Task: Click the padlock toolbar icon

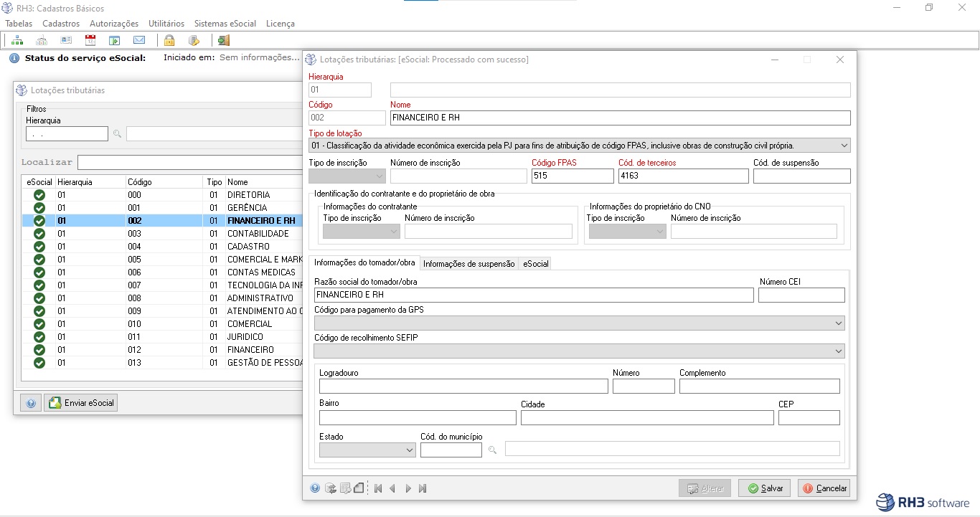Action: 169,40
